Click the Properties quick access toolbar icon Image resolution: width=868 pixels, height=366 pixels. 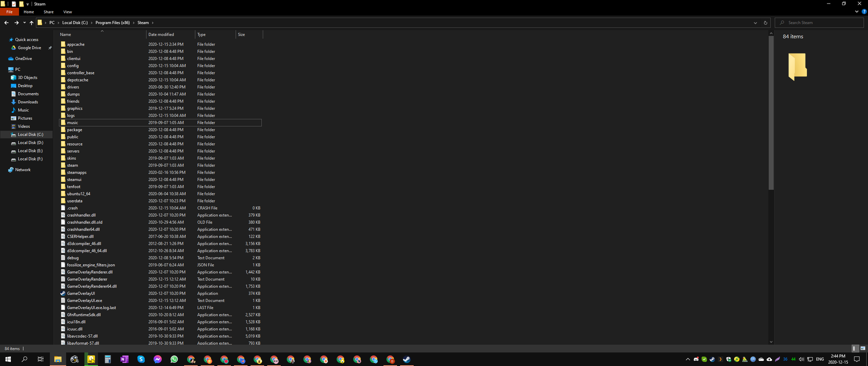click(13, 4)
